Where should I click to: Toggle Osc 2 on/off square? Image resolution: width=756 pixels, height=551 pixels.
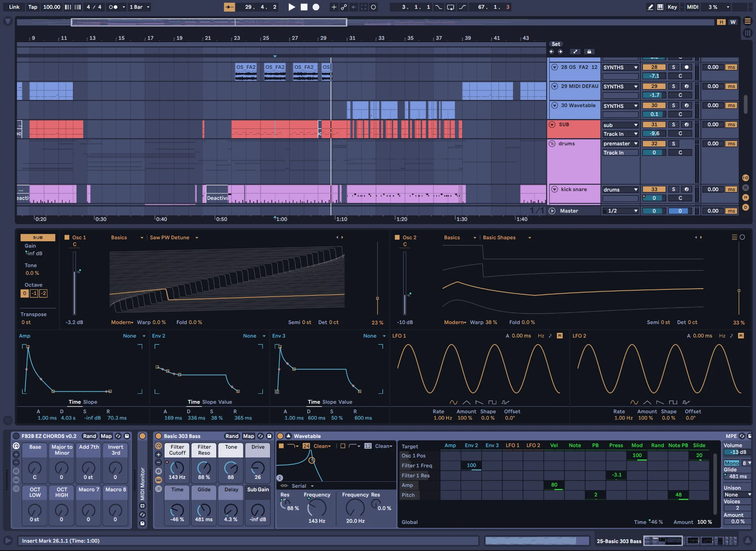coord(397,237)
